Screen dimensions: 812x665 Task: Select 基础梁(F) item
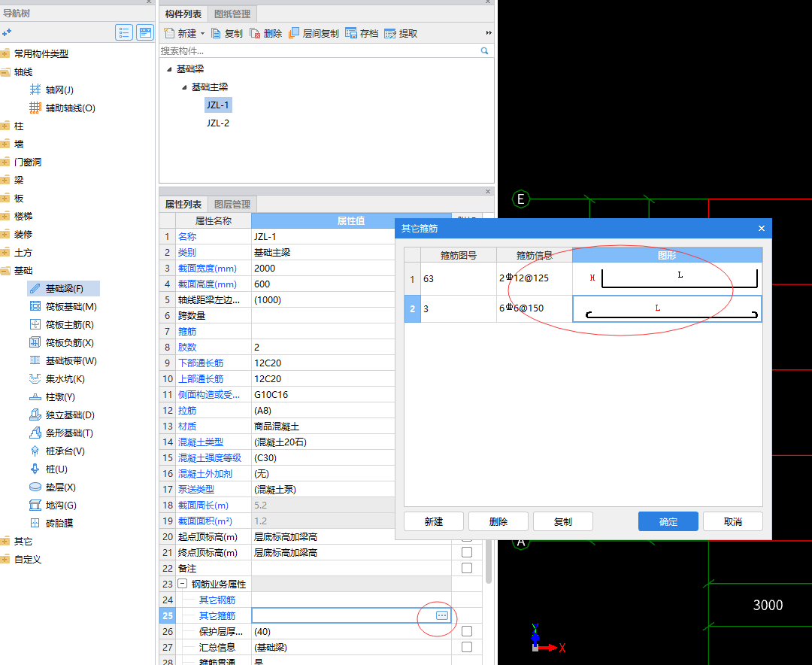click(x=63, y=288)
